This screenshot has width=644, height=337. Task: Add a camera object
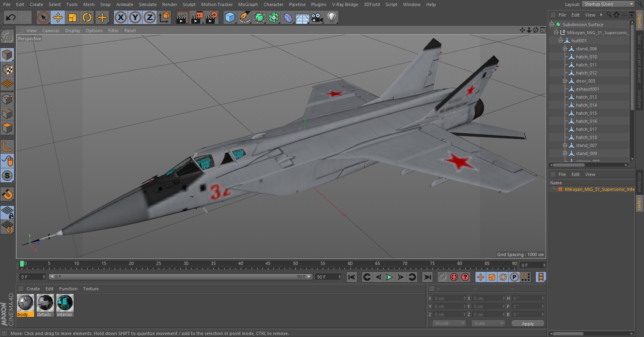coord(317,17)
